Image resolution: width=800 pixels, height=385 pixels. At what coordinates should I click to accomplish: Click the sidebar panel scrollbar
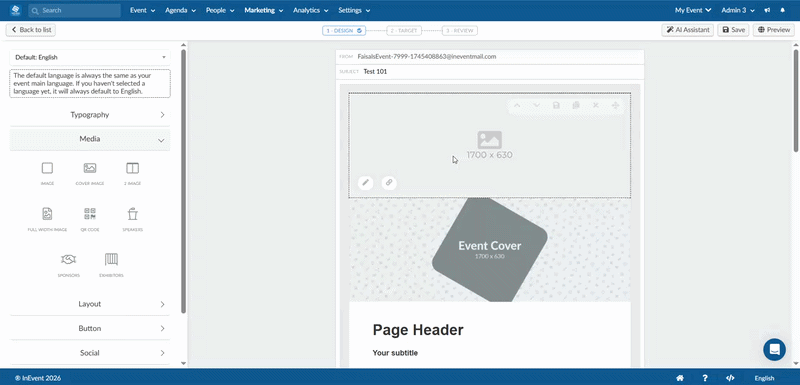(x=184, y=181)
